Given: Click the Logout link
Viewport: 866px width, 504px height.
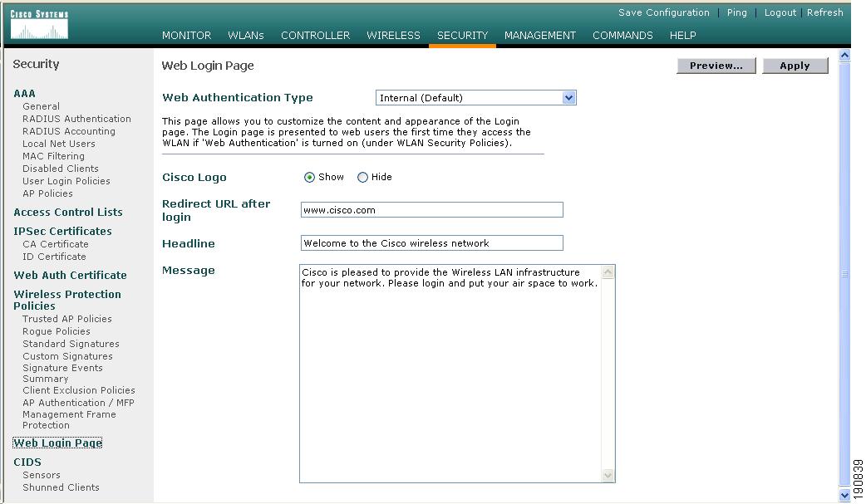Looking at the screenshot, I should point(780,12).
